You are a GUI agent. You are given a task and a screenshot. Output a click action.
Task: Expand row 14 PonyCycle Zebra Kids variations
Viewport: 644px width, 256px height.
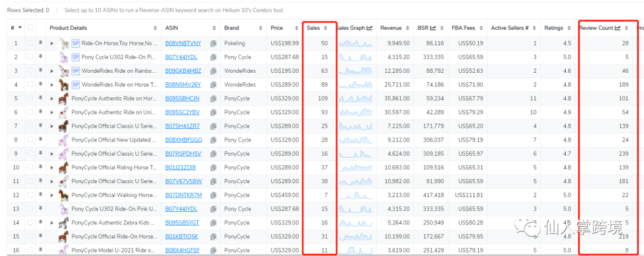[52, 223]
